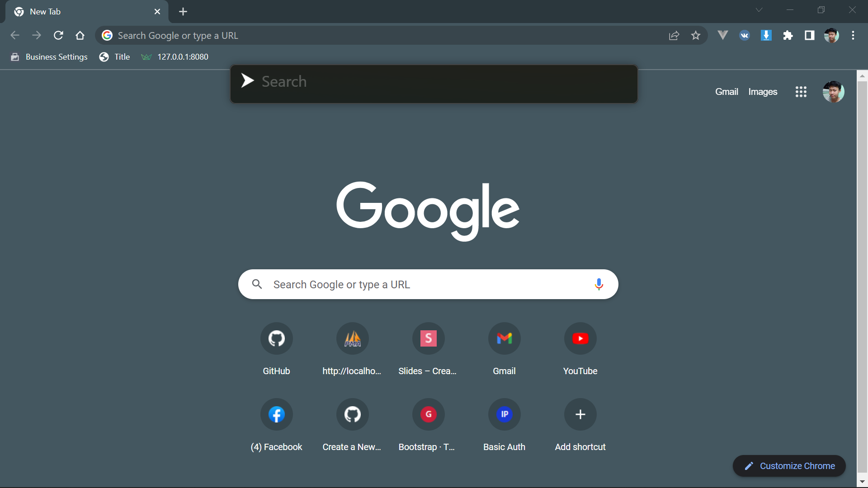Open a new tab with plus button

(183, 12)
